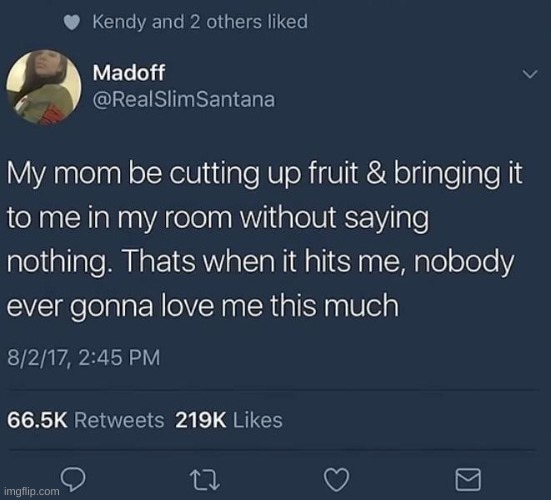Show the 219K Likes list
This screenshot has width=551, height=500.
[229, 420]
